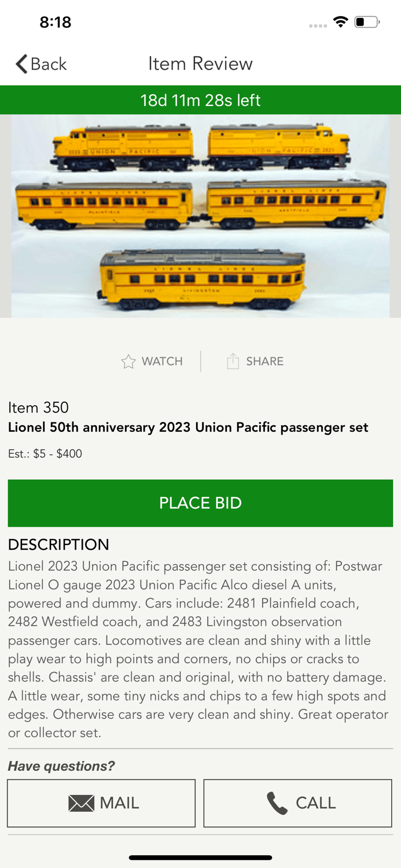Tap the DESCRIPTION section heading
This screenshot has width=401, height=868.
click(x=58, y=545)
